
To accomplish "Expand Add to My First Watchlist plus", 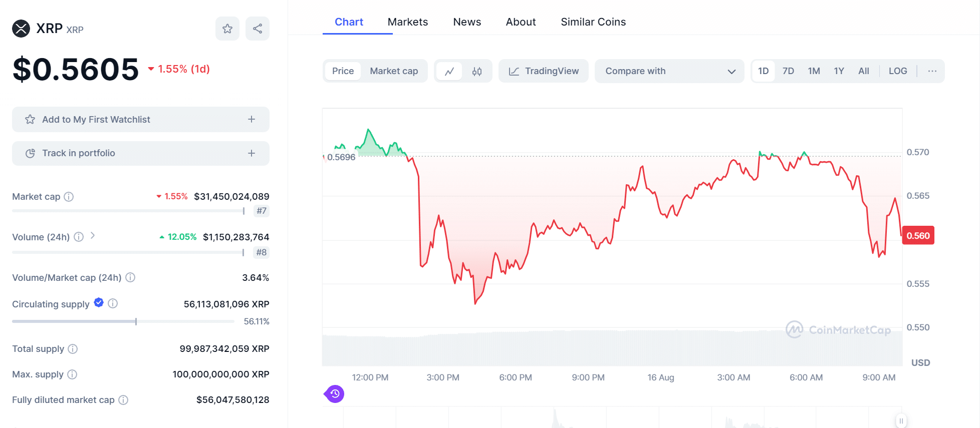I will coord(252,119).
